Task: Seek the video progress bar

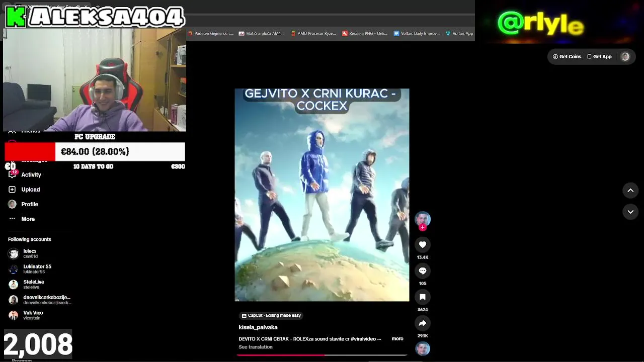Action: coord(322,355)
